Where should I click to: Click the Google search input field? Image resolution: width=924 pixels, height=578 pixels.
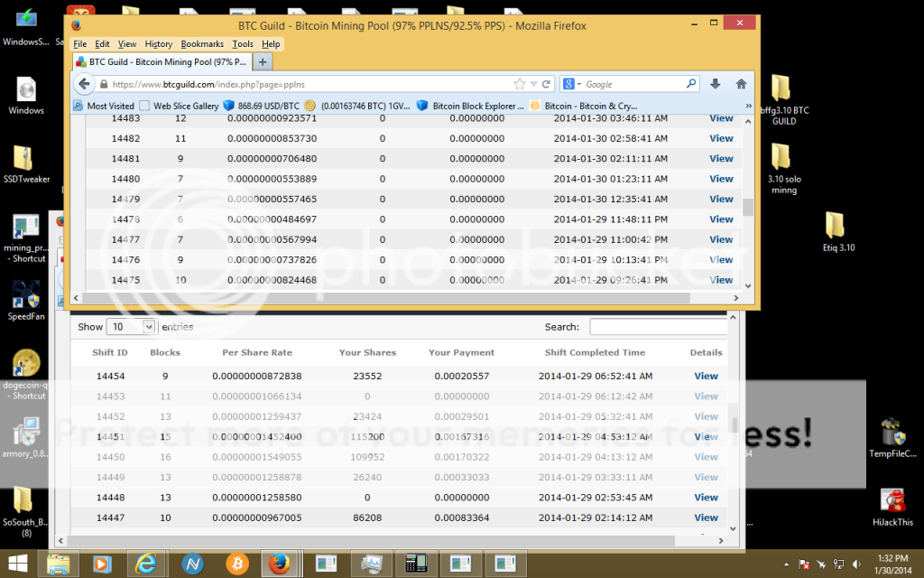point(634,84)
